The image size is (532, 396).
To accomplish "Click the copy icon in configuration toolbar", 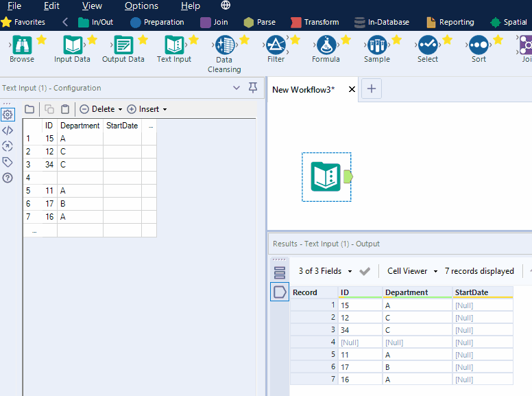I will tap(49, 109).
